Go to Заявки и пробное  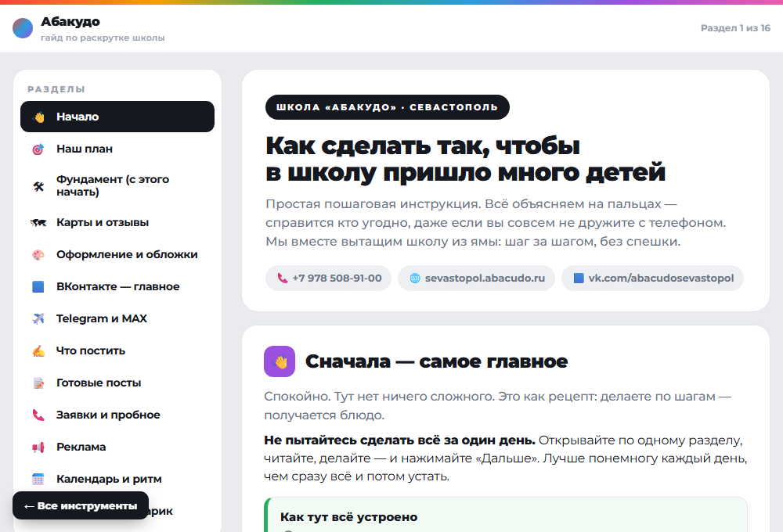[x=117, y=415]
